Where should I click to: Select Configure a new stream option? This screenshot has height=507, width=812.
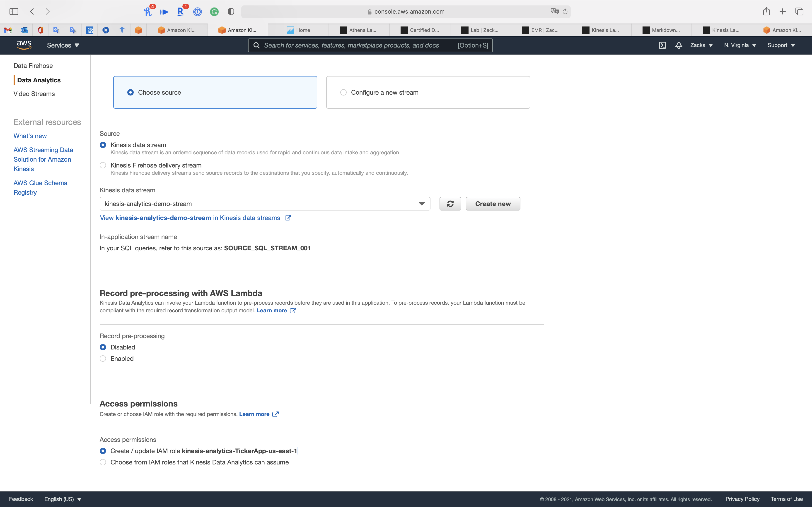click(343, 92)
